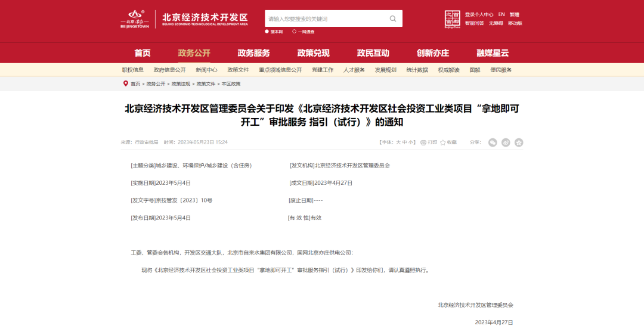644x335 pixels.
Task: Focus the keyword search input field
Action: click(x=327, y=18)
